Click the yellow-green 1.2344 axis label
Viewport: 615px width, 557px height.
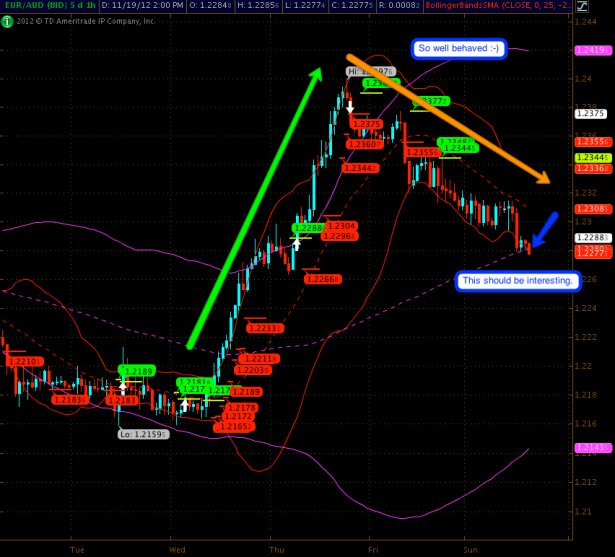[588, 158]
